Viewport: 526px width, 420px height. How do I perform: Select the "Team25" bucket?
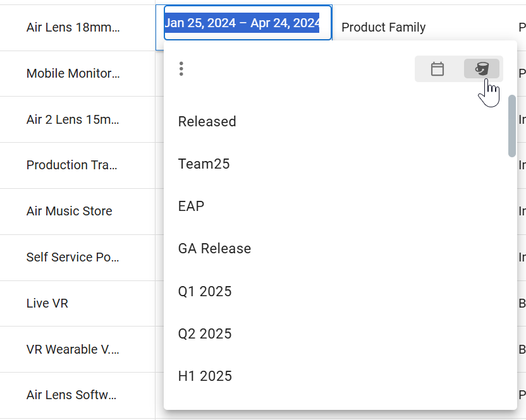pyautogui.click(x=204, y=164)
